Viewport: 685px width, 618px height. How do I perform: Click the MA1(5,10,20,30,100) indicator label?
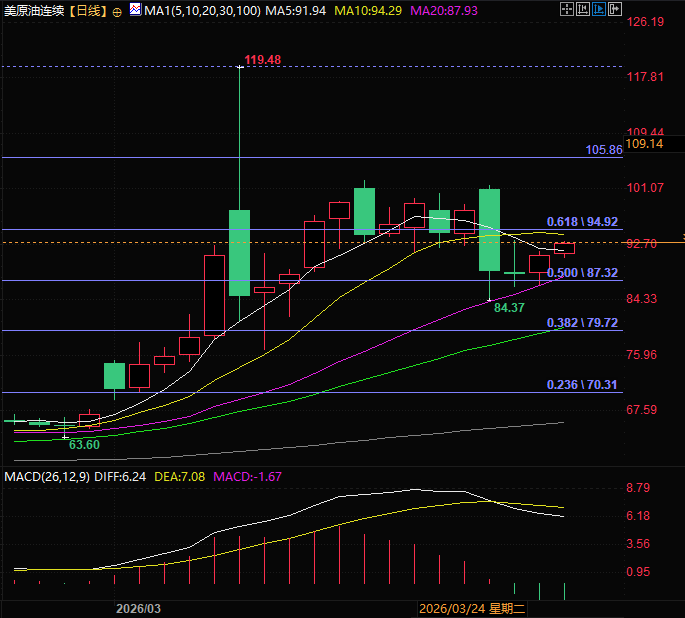point(202,11)
